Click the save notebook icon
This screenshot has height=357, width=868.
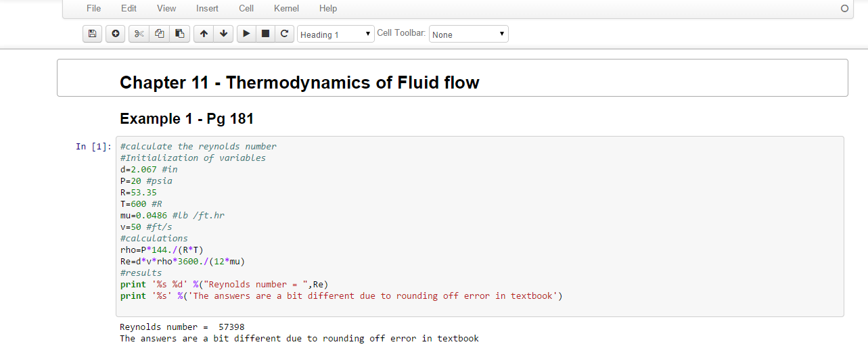(92, 34)
